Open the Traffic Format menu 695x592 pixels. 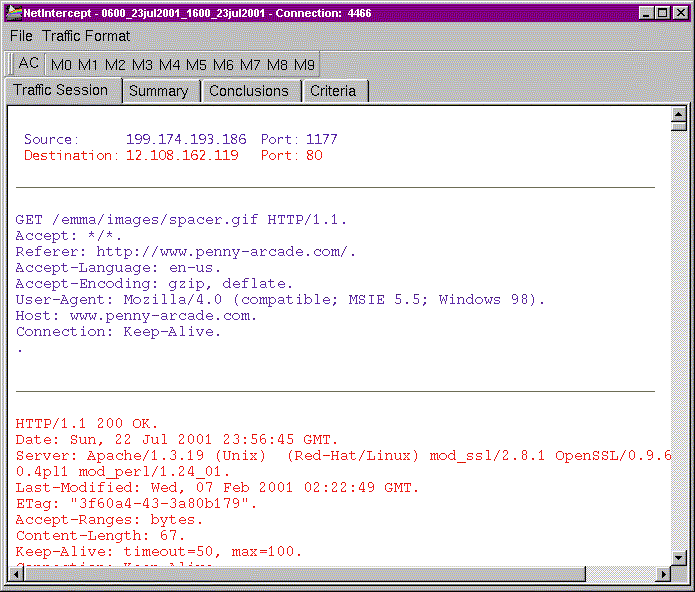point(86,36)
